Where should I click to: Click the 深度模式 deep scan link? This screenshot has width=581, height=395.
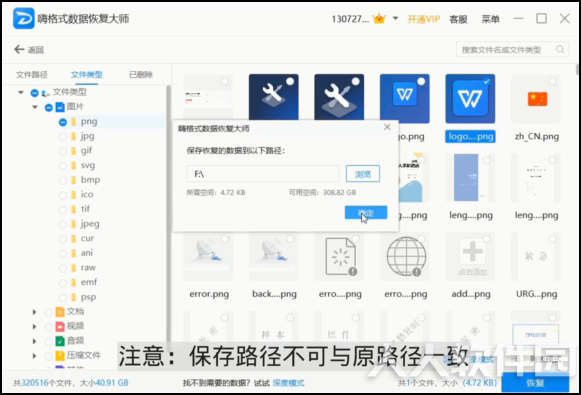(288, 383)
